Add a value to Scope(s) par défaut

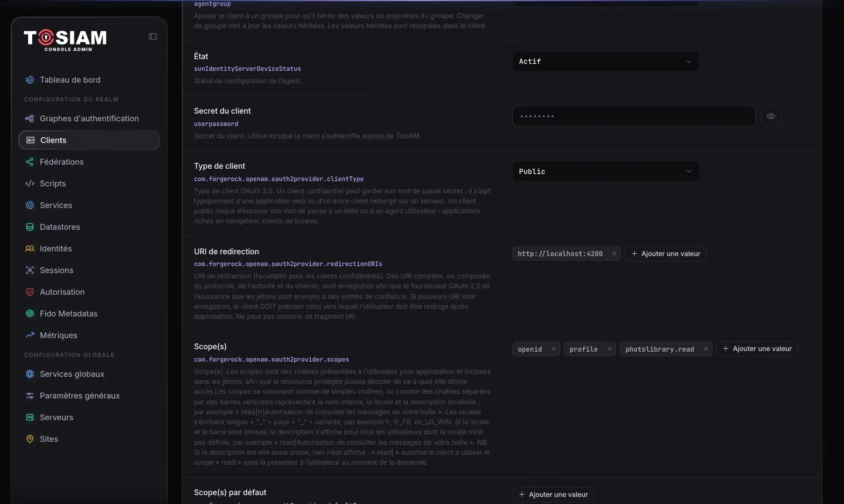click(553, 495)
